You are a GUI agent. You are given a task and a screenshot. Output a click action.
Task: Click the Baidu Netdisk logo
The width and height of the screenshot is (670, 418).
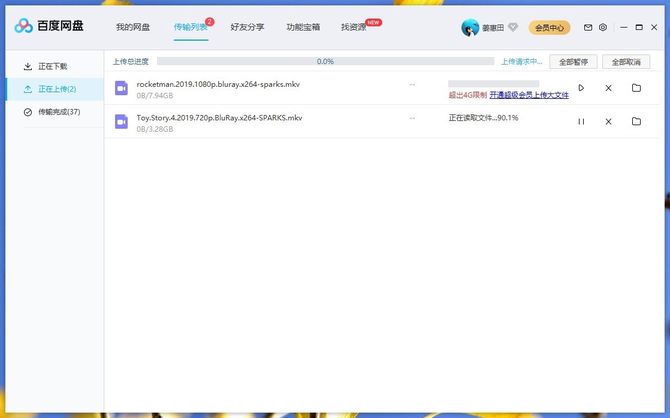[49, 26]
